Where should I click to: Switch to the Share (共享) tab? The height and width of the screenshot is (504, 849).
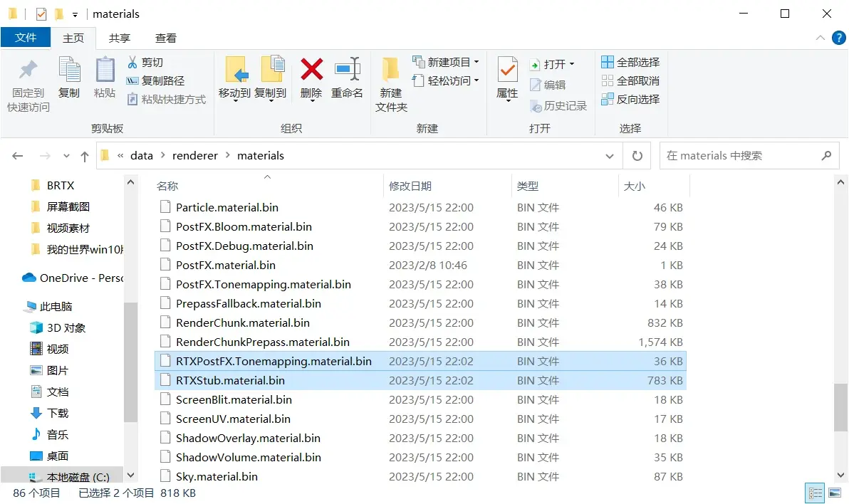tap(119, 38)
